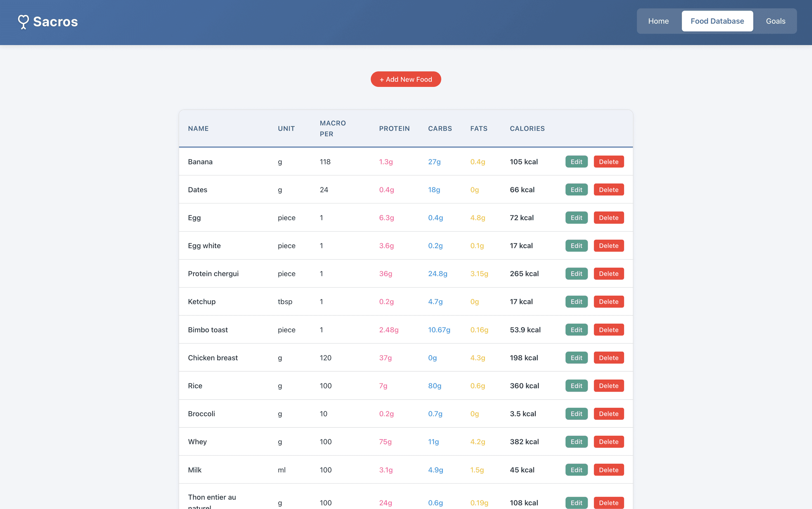This screenshot has height=509, width=812.
Task: Open the Home tab
Action: pyautogui.click(x=658, y=21)
